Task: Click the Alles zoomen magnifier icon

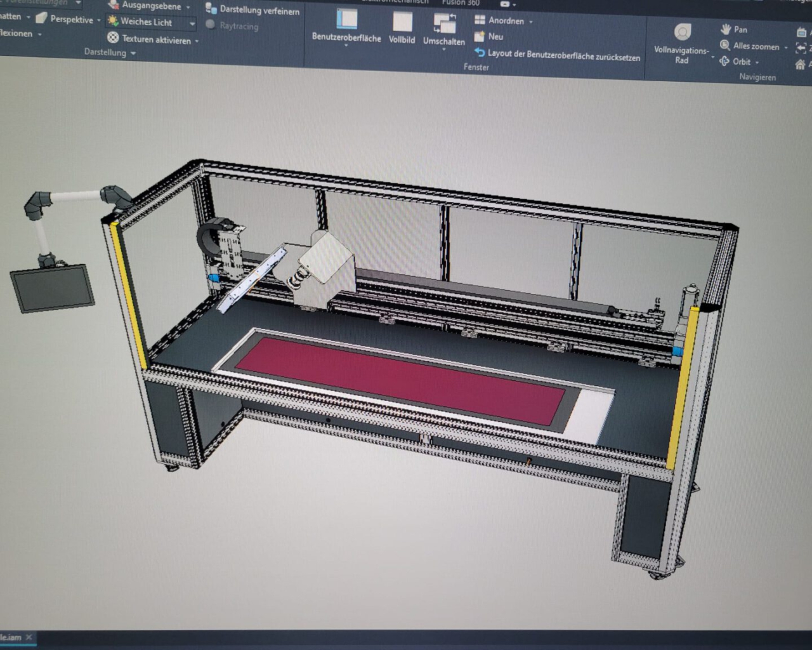Action: click(725, 45)
